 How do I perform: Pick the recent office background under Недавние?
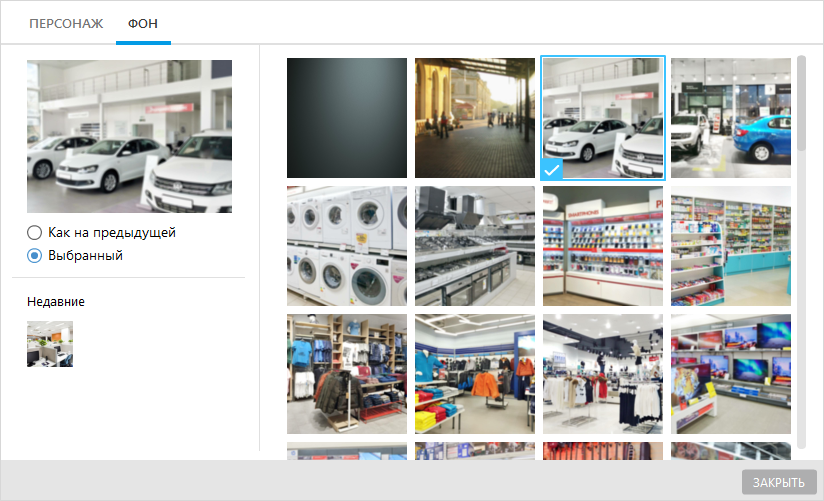tap(50, 344)
